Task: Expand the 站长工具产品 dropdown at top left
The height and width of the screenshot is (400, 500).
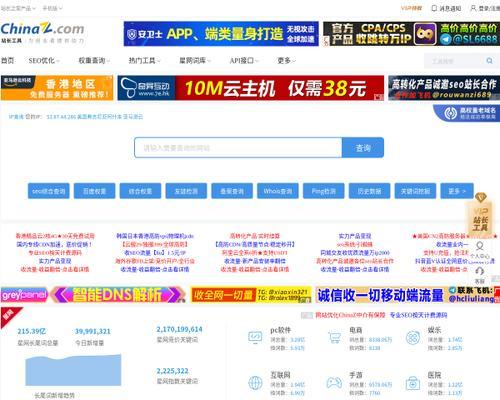Action: point(18,8)
